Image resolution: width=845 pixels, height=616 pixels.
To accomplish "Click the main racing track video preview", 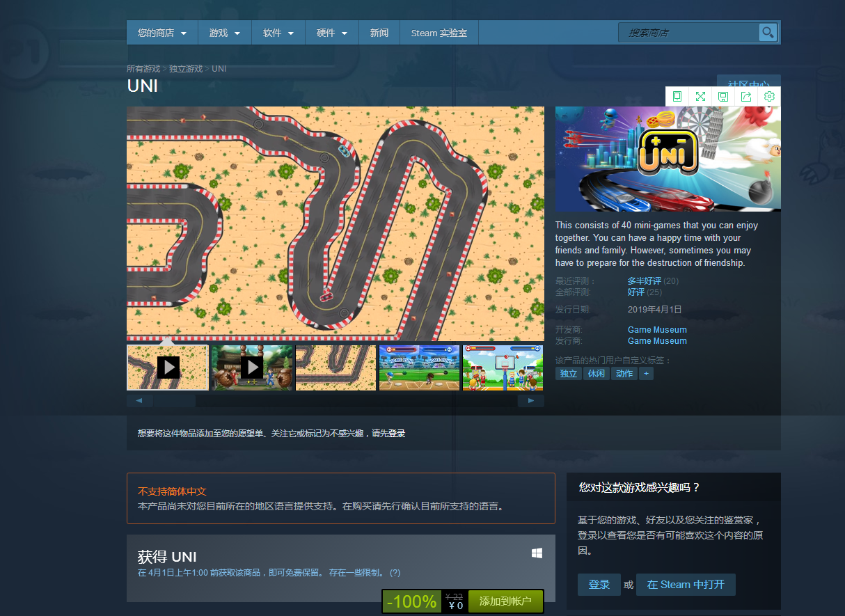I will point(335,223).
